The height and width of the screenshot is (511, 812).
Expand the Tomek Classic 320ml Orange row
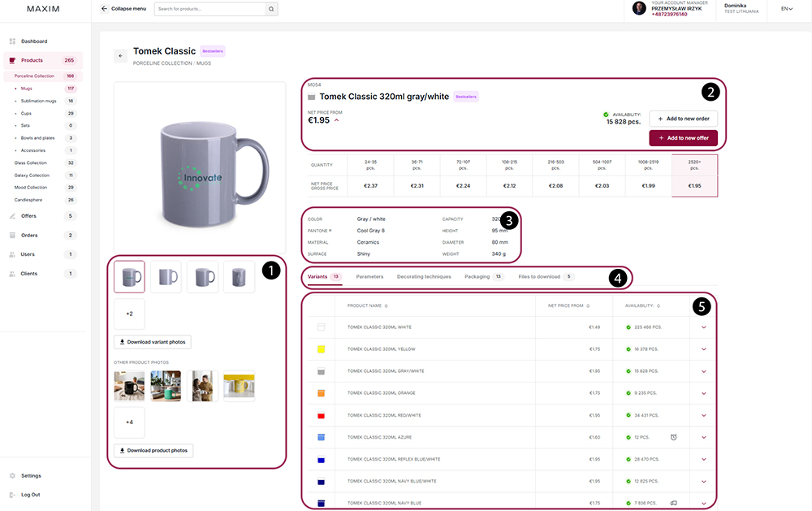click(704, 393)
